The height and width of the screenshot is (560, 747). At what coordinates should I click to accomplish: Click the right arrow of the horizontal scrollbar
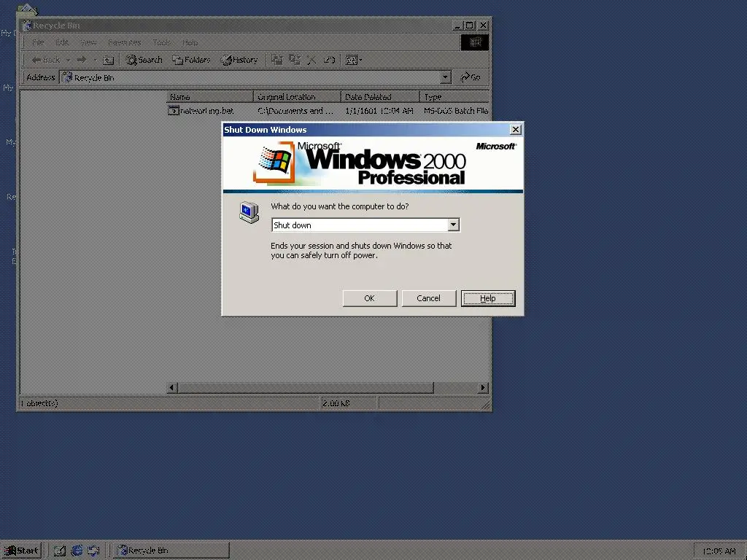pyautogui.click(x=484, y=388)
